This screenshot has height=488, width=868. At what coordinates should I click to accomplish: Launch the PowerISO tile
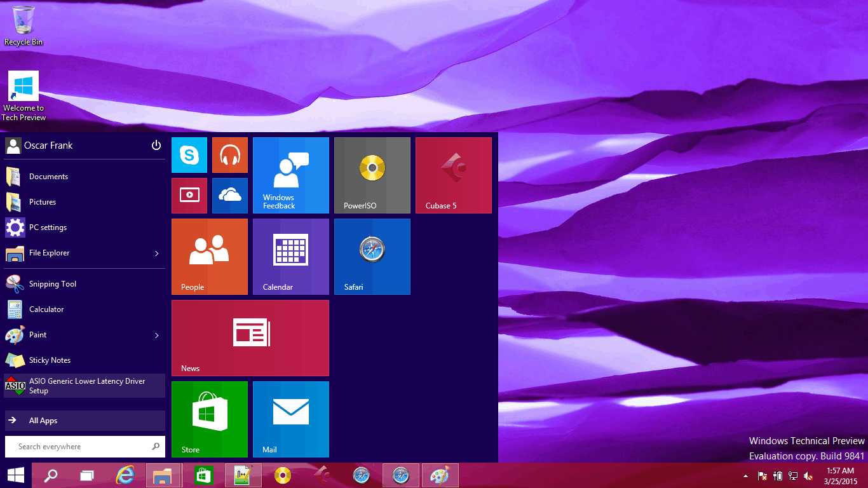(372, 175)
